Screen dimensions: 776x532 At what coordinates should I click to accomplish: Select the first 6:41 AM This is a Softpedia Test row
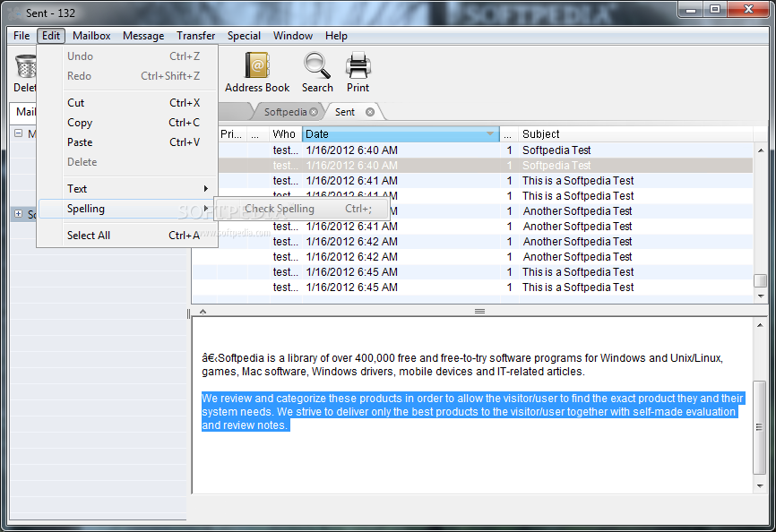[x=472, y=180]
